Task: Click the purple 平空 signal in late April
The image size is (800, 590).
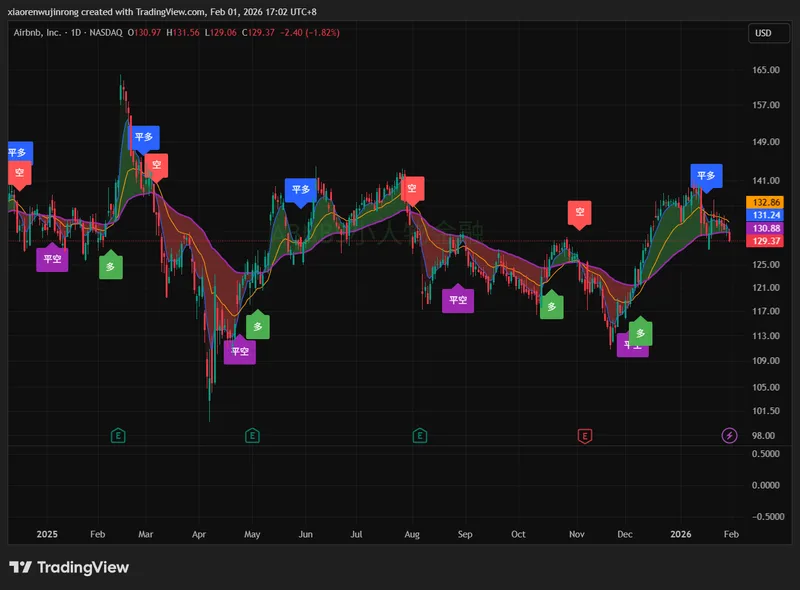Action: 240,350
